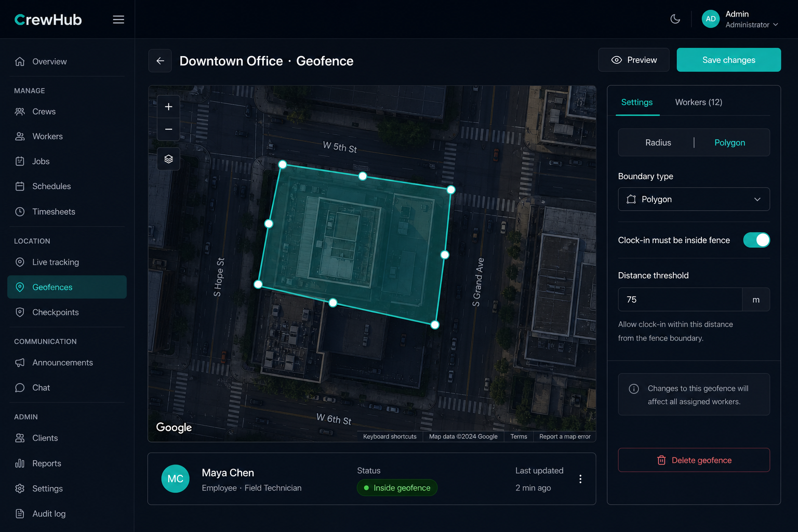Open the map layers selector
798x532 pixels.
(169, 159)
